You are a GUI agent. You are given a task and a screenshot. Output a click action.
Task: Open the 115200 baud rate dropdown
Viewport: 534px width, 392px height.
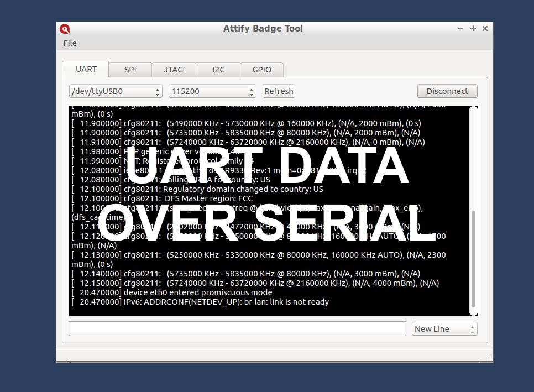pyautogui.click(x=212, y=91)
